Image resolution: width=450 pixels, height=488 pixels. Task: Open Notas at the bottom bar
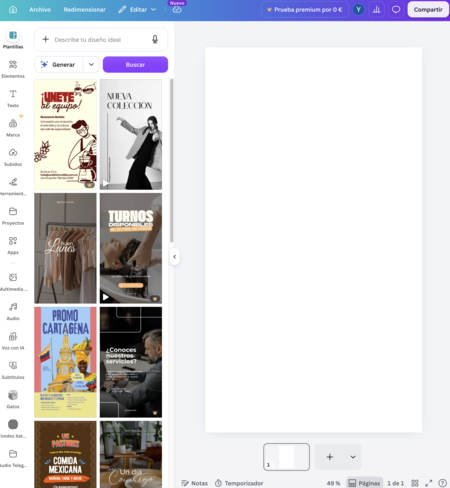[195, 483]
